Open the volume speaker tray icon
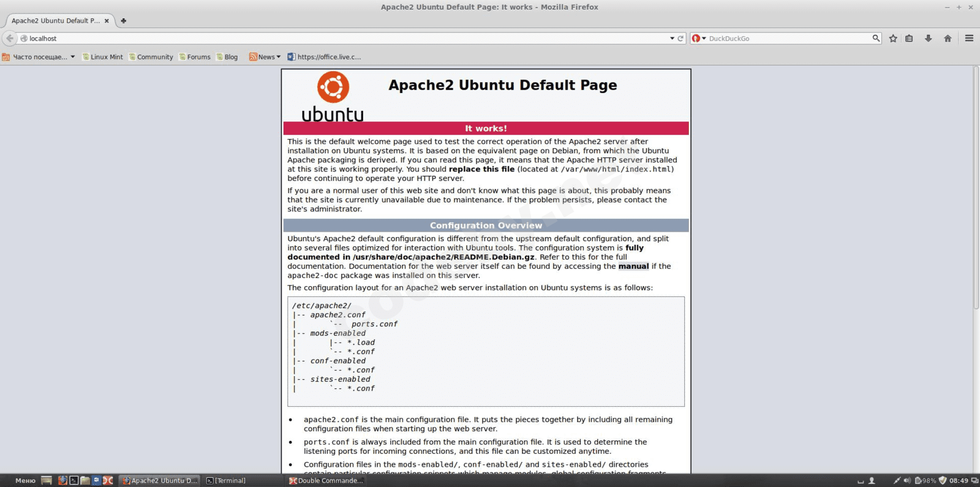Screen dimensions: 980x487 [x=907, y=481]
